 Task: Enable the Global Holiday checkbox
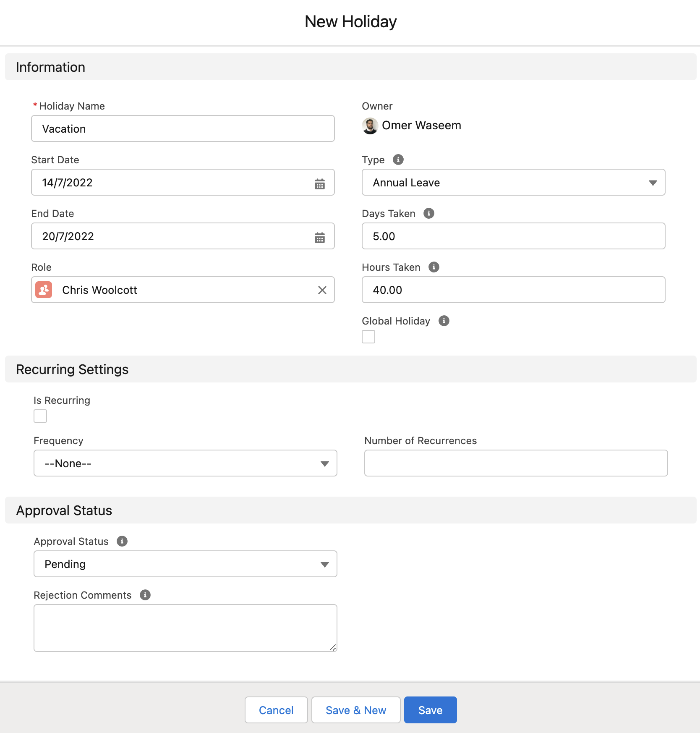click(x=368, y=337)
